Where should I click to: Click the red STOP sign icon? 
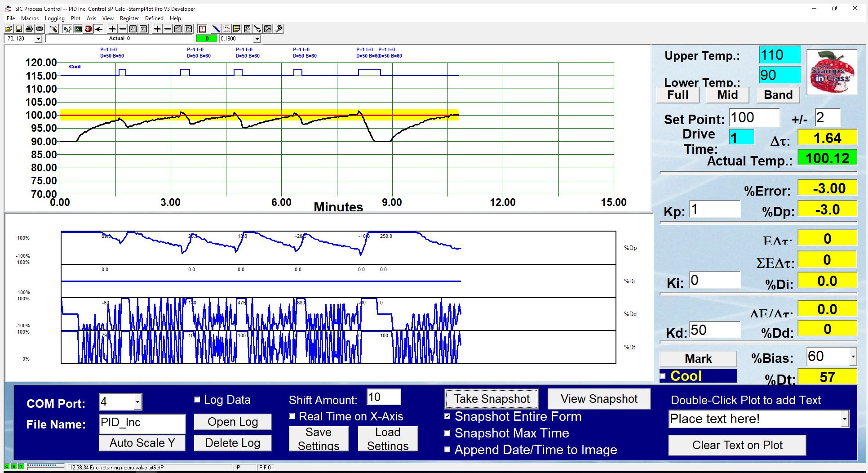click(x=89, y=29)
